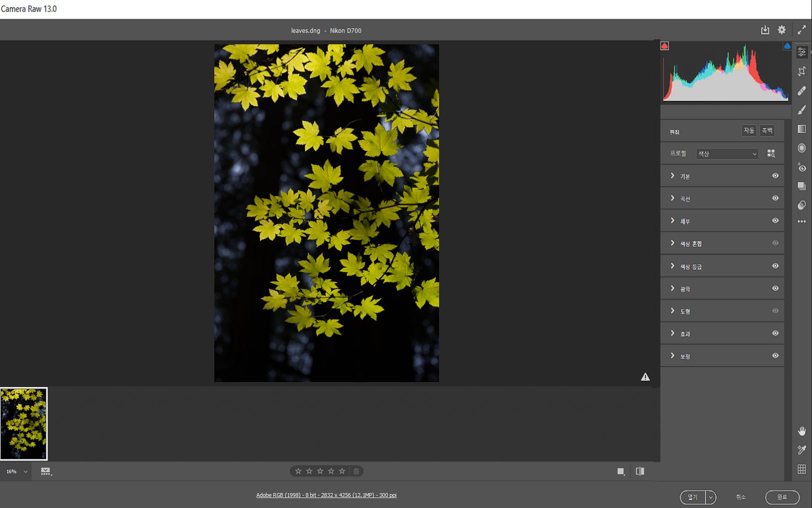Click the 자동 auto button

(749, 130)
